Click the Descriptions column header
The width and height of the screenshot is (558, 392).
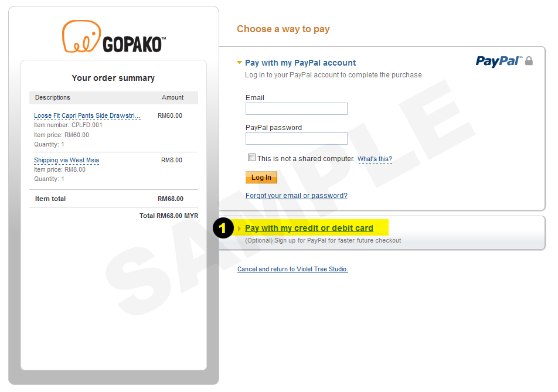coord(53,97)
